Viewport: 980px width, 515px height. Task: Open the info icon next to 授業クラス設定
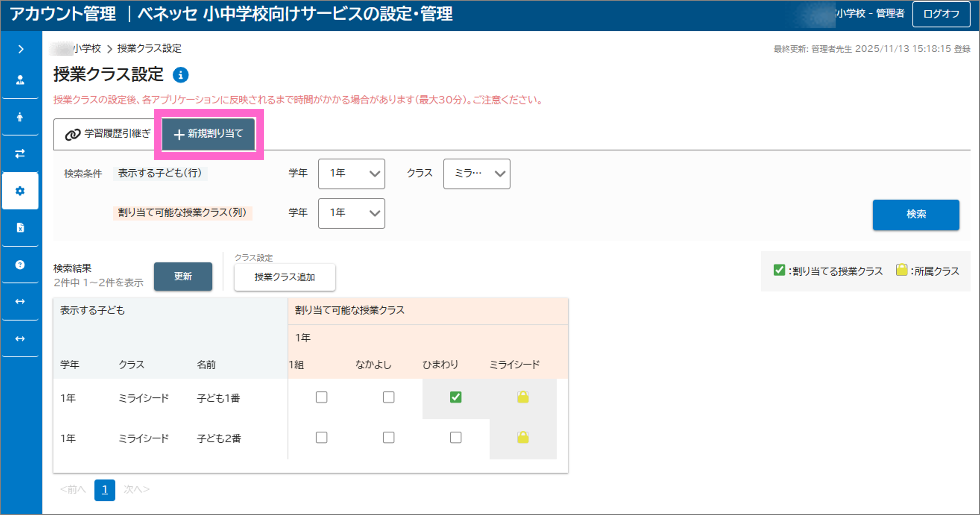point(180,75)
